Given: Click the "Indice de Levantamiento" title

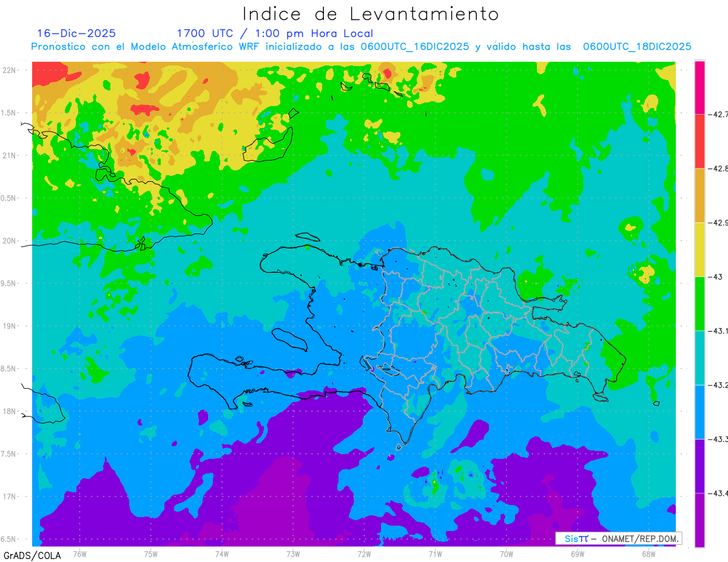Looking at the screenshot, I should pos(371,13).
